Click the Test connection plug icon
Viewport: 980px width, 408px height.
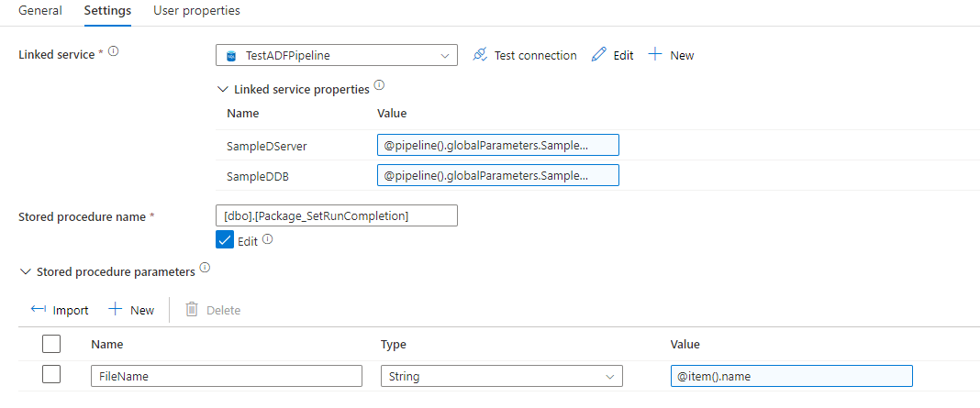(x=479, y=55)
